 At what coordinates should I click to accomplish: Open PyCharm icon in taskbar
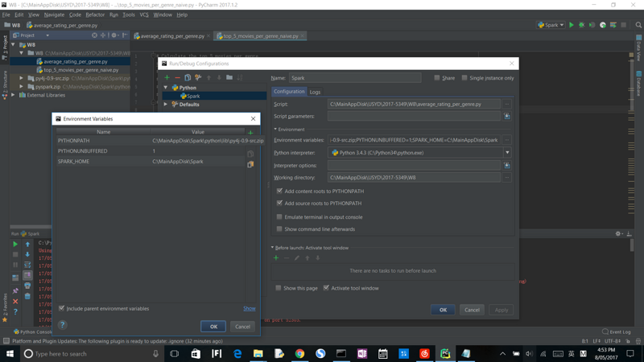(445, 353)
